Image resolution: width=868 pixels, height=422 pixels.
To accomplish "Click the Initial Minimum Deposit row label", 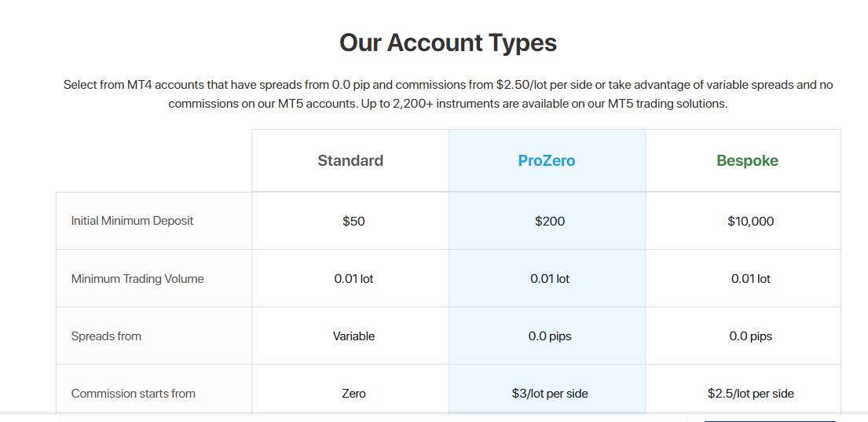I will click(x=132, y=221).
